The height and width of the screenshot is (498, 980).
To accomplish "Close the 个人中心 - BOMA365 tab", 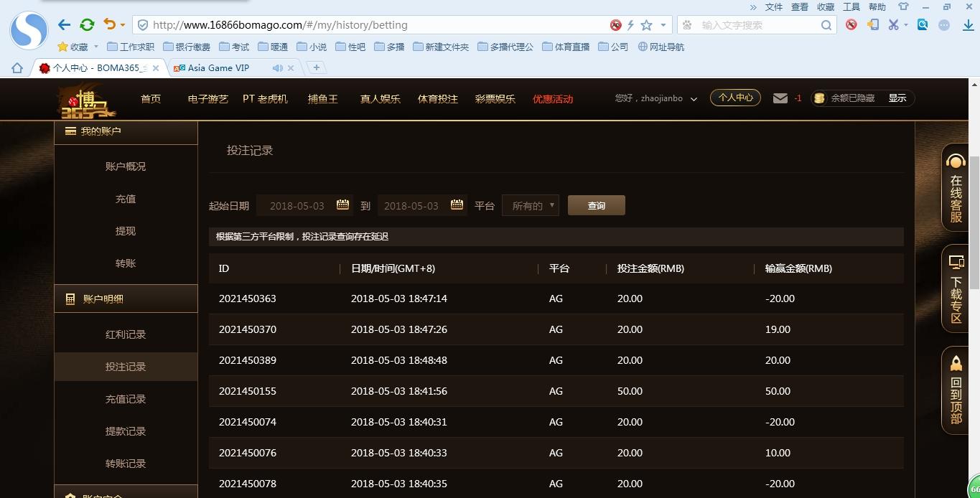I will pyautogui.click(x=156, y=68).
